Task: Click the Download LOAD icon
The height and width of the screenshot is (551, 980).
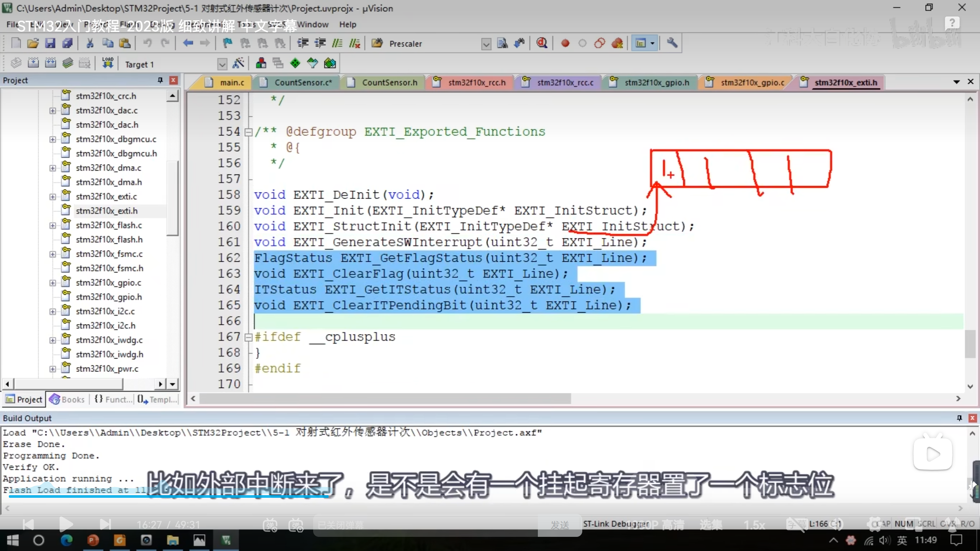Action: coord(108,63)
